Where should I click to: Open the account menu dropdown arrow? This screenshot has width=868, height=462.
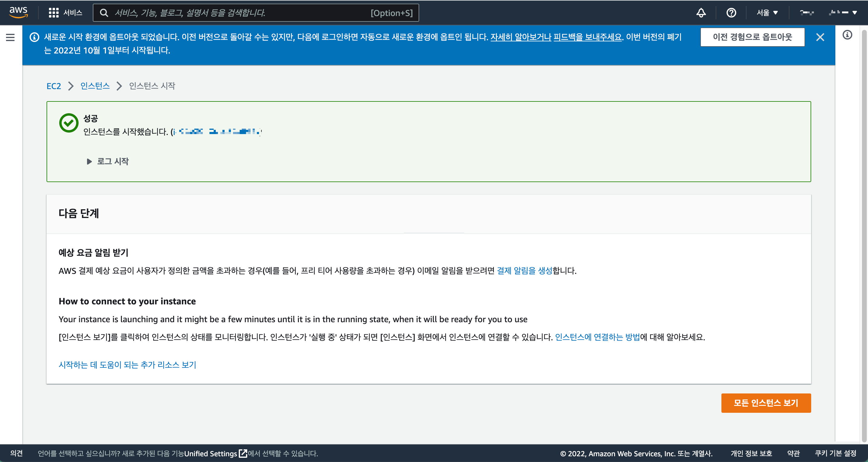coord(854,13)
